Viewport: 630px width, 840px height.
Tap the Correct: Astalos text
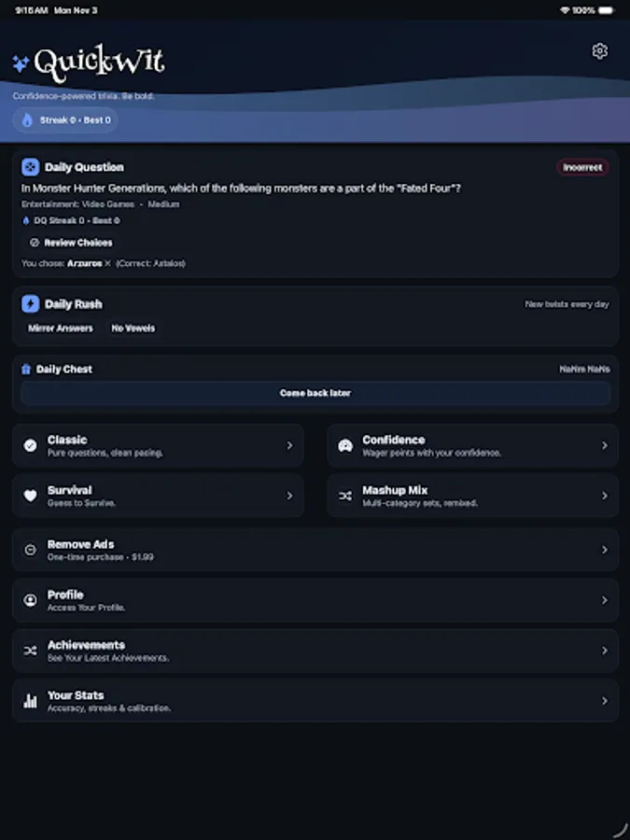click(x=150, y=263)
